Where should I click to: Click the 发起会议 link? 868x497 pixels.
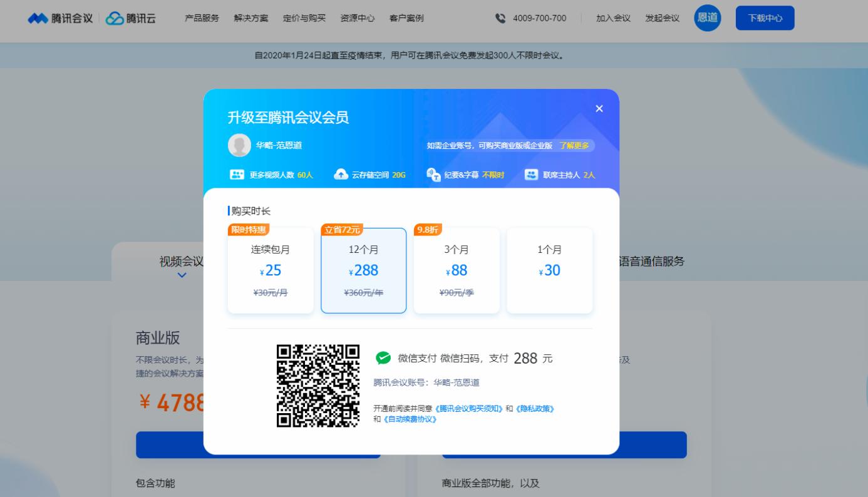tap(662, 18)
